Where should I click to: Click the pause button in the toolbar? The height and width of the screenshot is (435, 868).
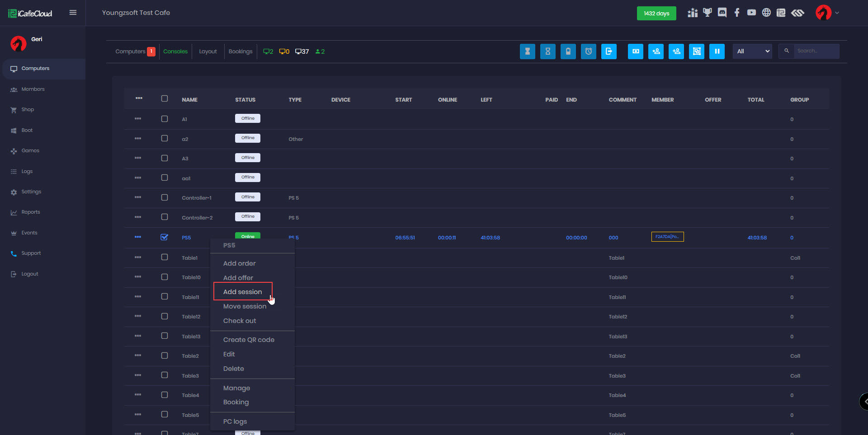[x=717, y=51]
